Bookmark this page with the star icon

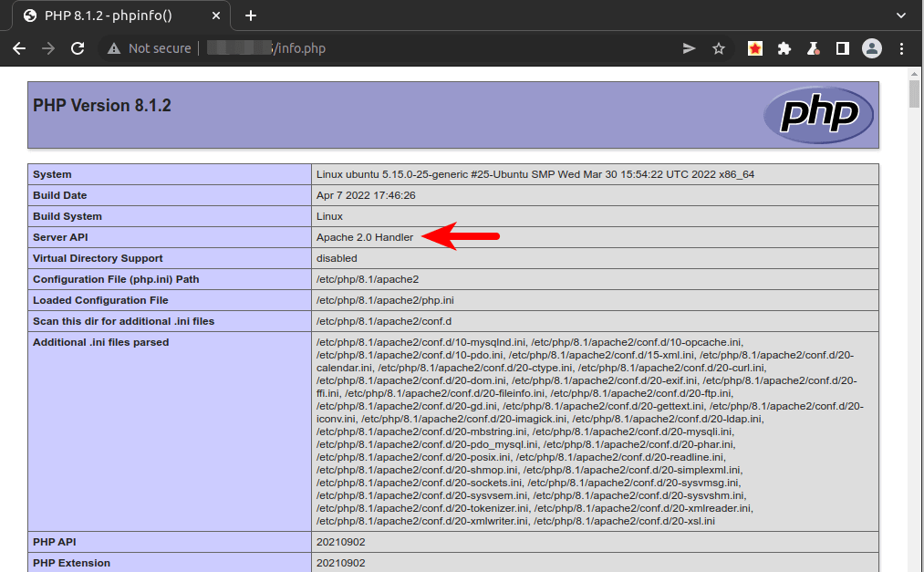[719, 48]
